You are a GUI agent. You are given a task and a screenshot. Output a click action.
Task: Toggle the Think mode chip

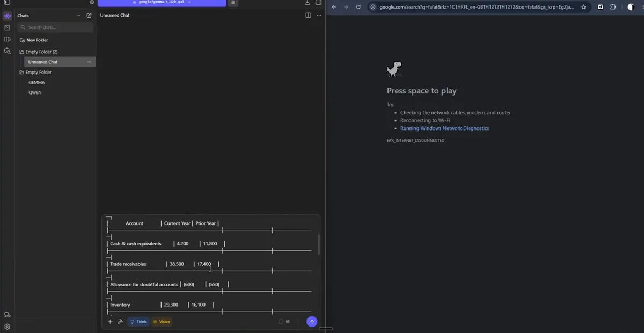click(138, 322)
